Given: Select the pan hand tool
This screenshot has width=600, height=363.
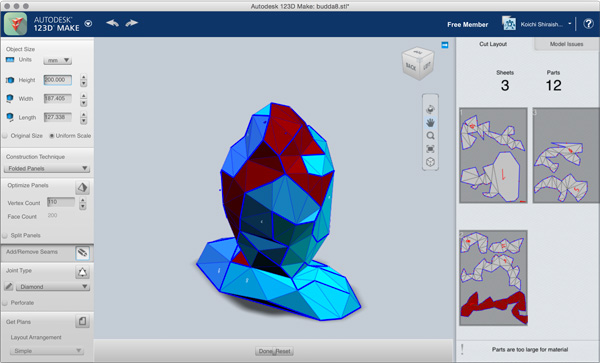Looking at the screenshot, I should point(430,122).
